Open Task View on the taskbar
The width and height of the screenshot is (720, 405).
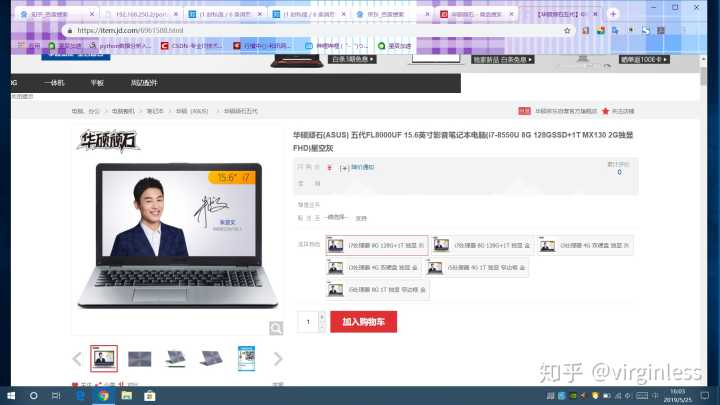point(56,395)
